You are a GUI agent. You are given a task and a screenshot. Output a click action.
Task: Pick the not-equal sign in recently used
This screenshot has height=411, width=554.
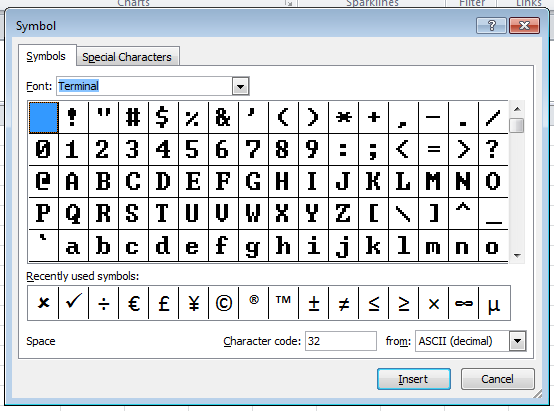pyautogui.click(x=343, y=303)
